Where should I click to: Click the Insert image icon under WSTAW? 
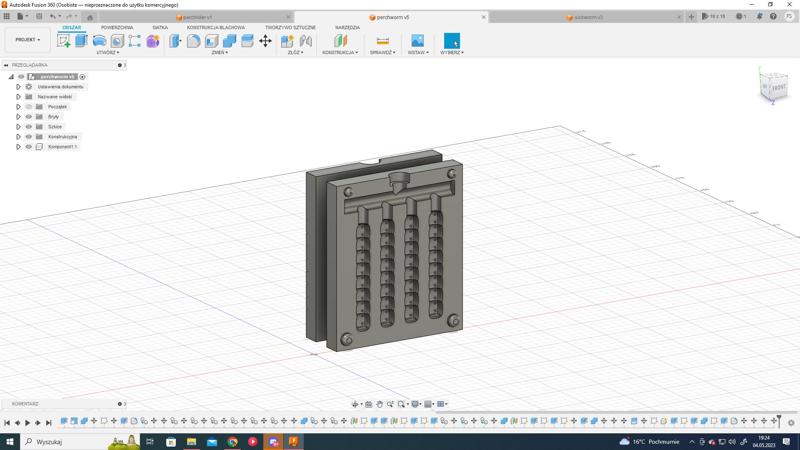417,41
